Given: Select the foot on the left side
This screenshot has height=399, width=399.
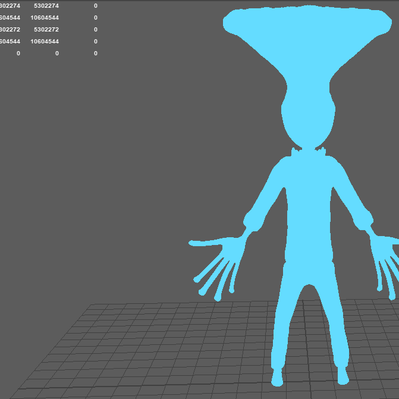Looking at the screenshot, I should pos(277,377).
